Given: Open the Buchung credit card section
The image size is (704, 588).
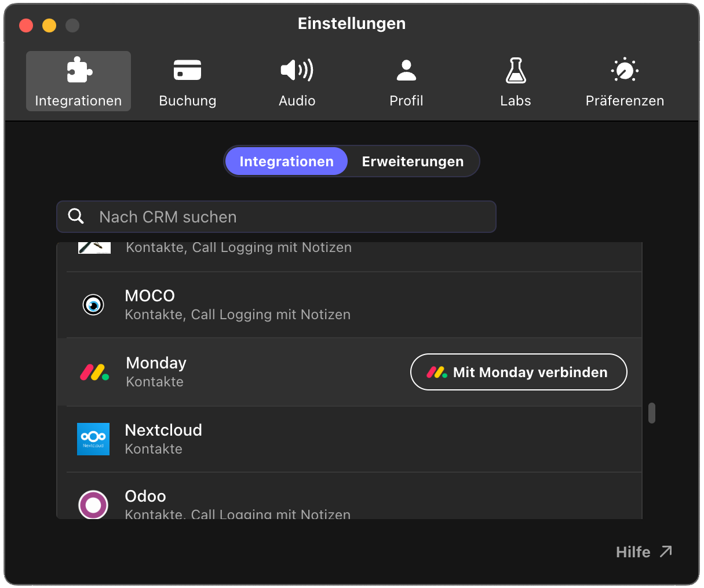Looking at the screenshot, I should 188,81.
